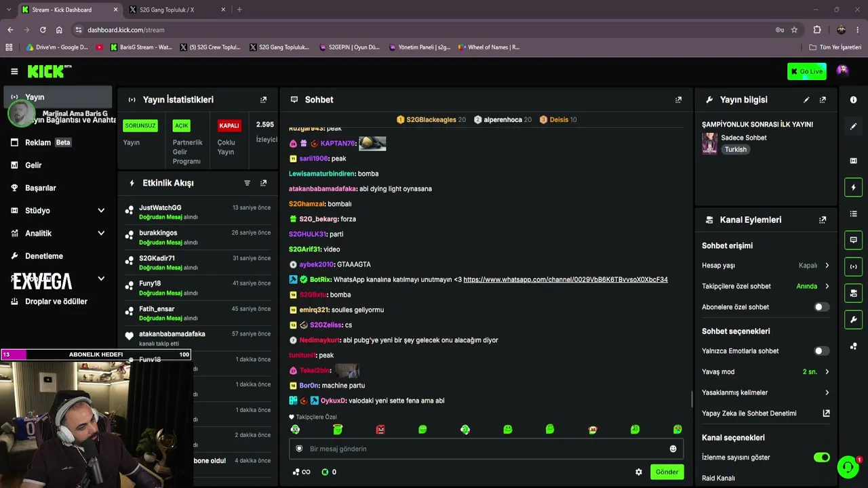Pop out the Yayın İstatistikleri panel
The width and height of the screenshot is (868, 488).
(264, 100)
